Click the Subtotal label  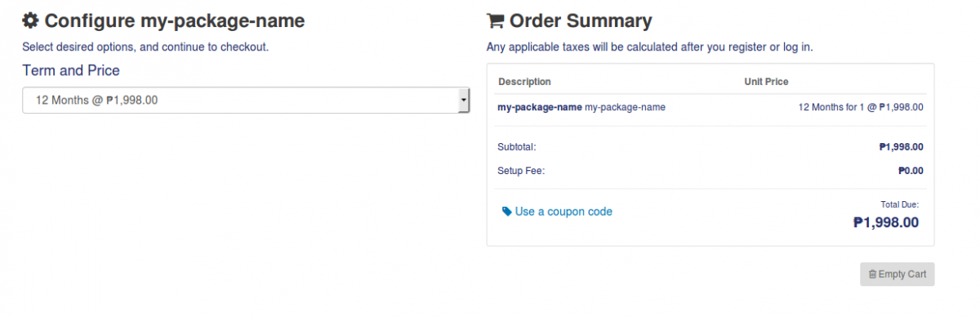coord(517,147)
